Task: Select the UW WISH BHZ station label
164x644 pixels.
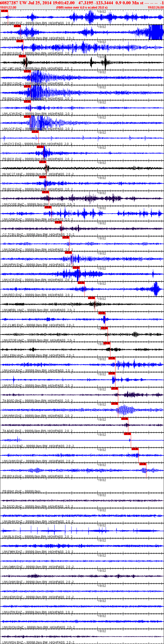Action: tap(38, 642)
